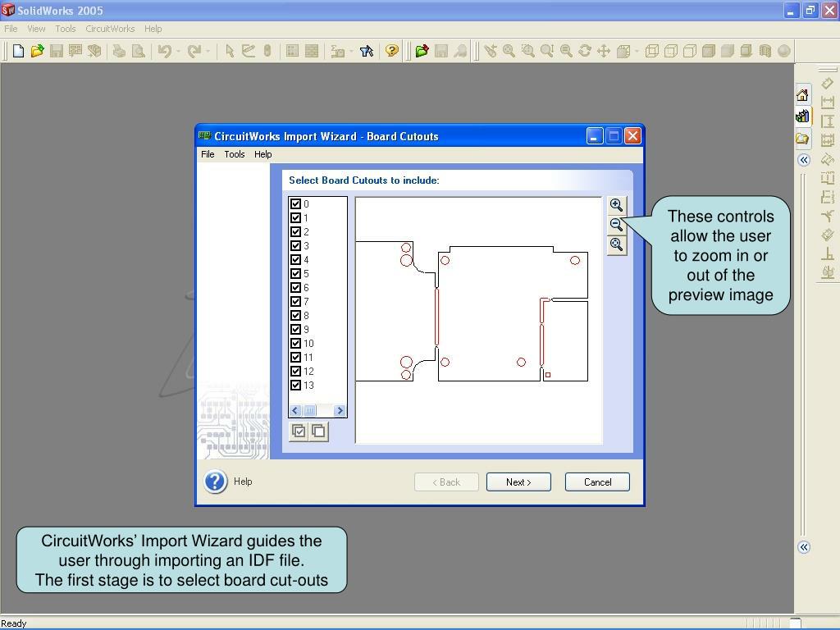The image size is (840, 630).
Task: Select Hidden Lines Visible cube icon
Action: (x=670, y=51)
